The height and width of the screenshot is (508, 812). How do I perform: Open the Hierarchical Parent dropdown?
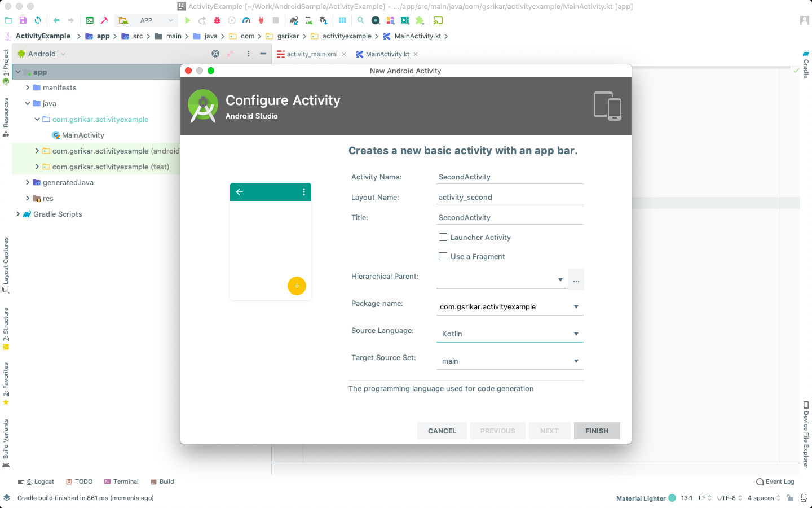pyautogui.click(x=561, y=279)
